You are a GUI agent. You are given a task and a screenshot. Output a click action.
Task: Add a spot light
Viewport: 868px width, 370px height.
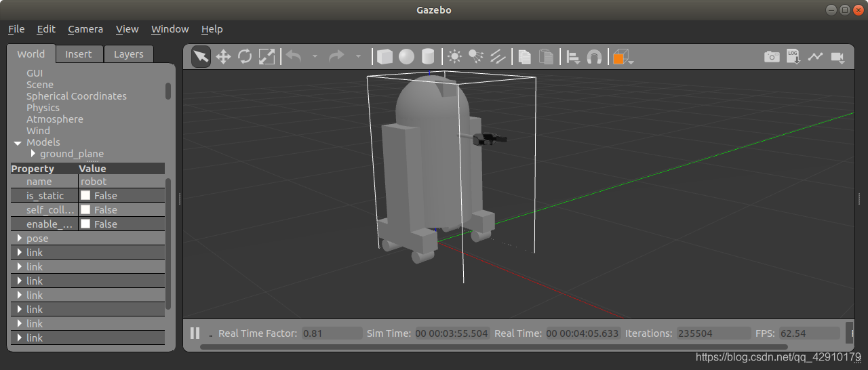(x=476, y=57)
